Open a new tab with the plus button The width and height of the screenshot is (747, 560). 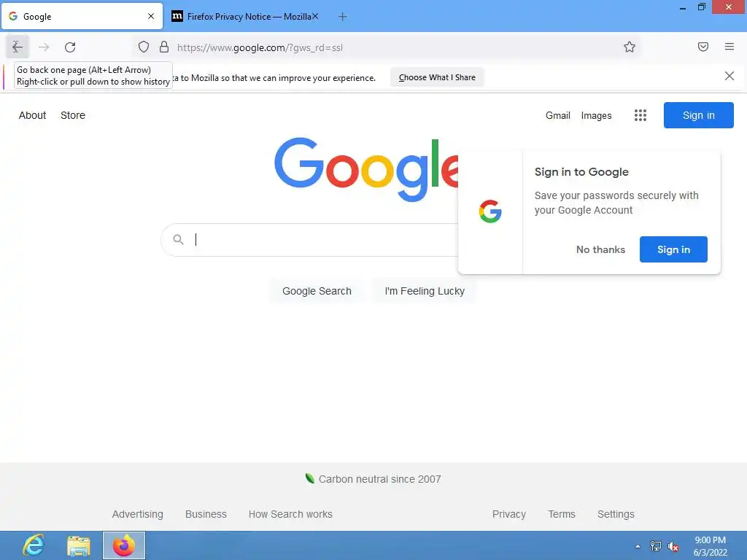click(x=342, y=17)
